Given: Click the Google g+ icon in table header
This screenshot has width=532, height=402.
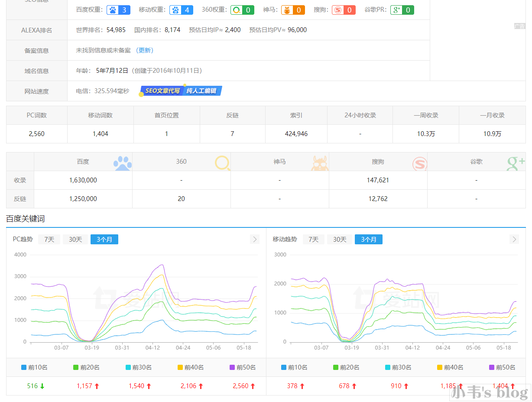Looking at the screenshot, I should [516, 163].
